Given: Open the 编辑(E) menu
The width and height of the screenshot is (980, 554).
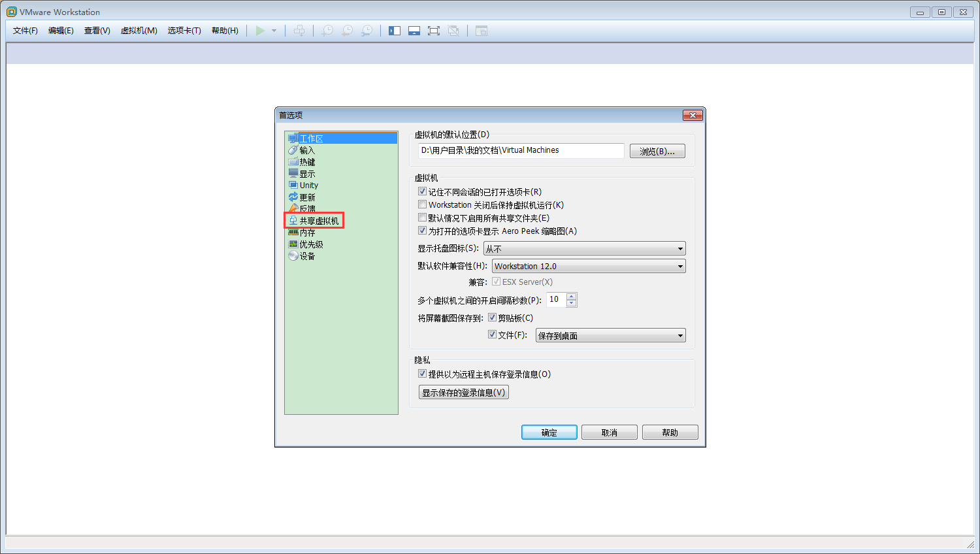Looking at the screenshot, I should (61, 30).
